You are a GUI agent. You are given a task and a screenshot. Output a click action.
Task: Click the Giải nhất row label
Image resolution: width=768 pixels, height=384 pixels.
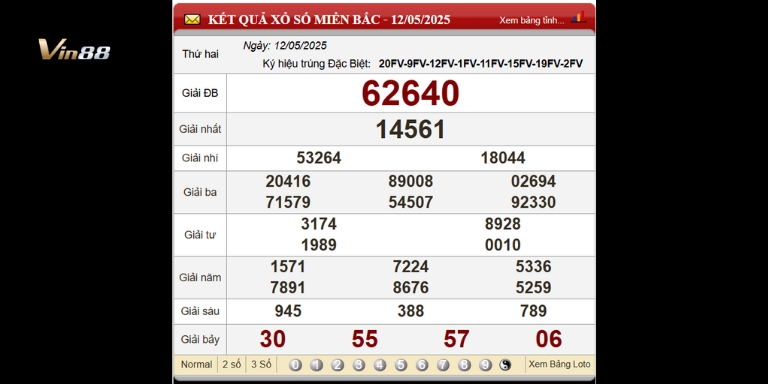(x=200, y=129)
